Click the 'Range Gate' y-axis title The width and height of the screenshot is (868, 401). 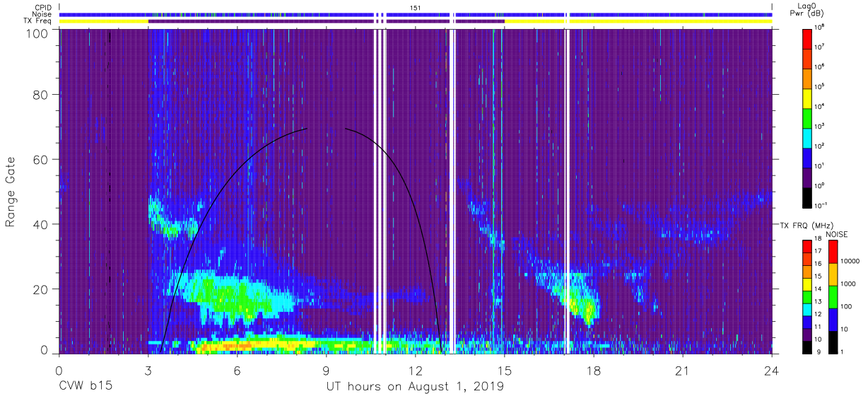click(x=11, y=192)
